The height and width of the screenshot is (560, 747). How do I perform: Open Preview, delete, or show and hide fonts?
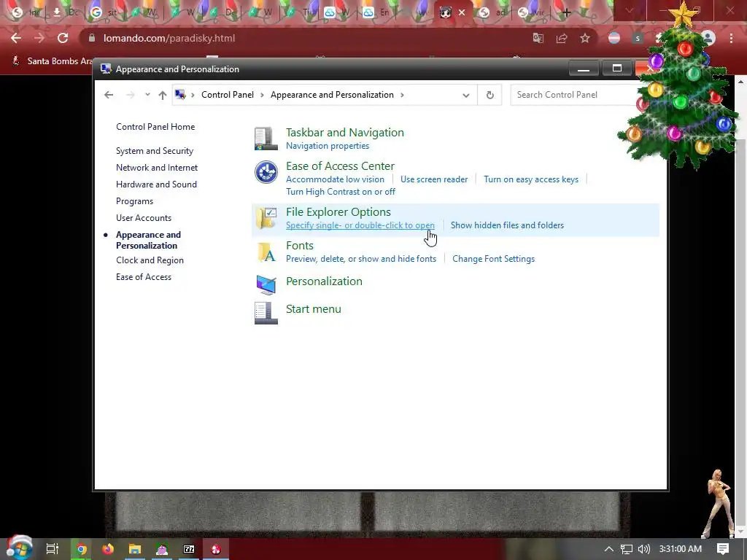361,259
